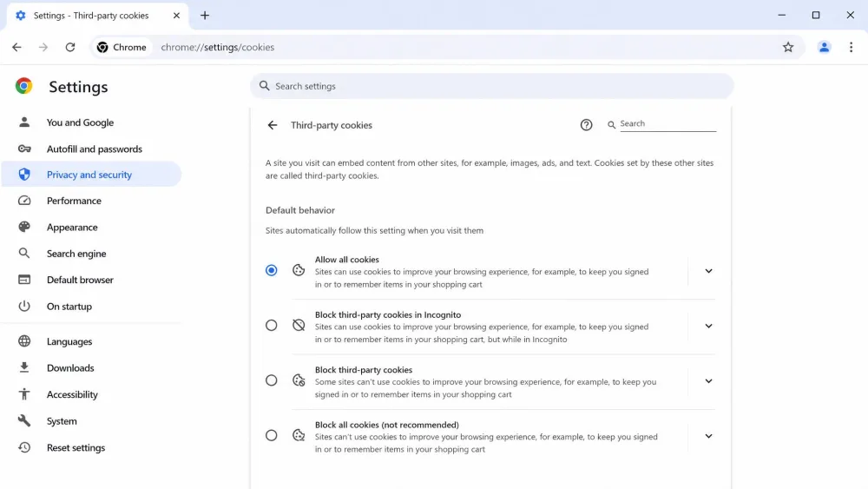Viewport: 868px width, 489px height.
Task: Click the Default behavior heading
Action: coord(300,210)
